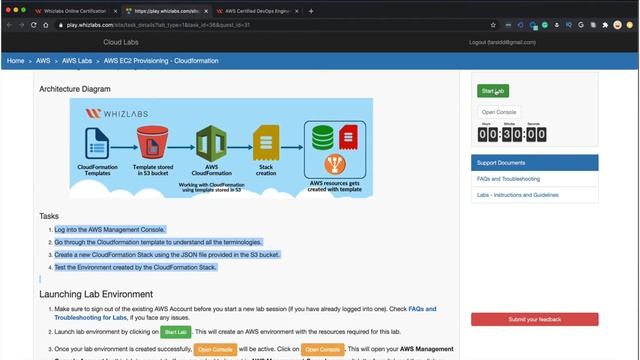
Task: Click the red S3 bucket icon in diagram
Action: click(x=152, y=142)
